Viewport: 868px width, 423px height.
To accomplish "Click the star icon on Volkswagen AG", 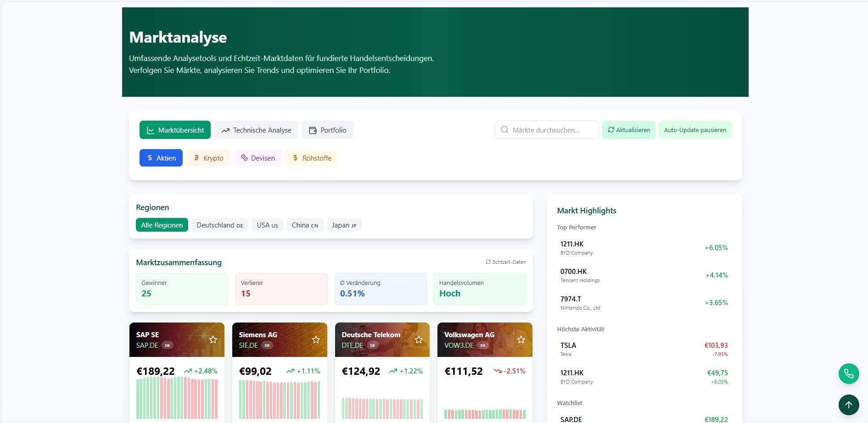I will tap(521, 340).
